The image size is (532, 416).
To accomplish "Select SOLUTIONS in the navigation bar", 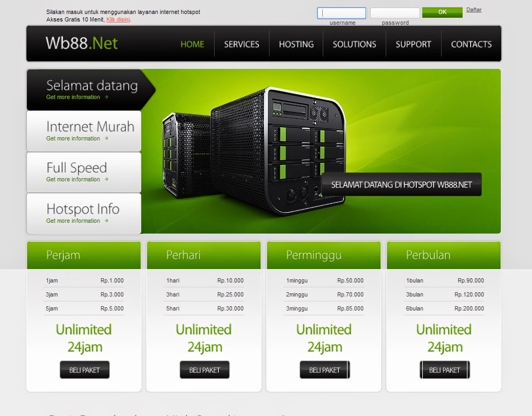I will point(354,44).
